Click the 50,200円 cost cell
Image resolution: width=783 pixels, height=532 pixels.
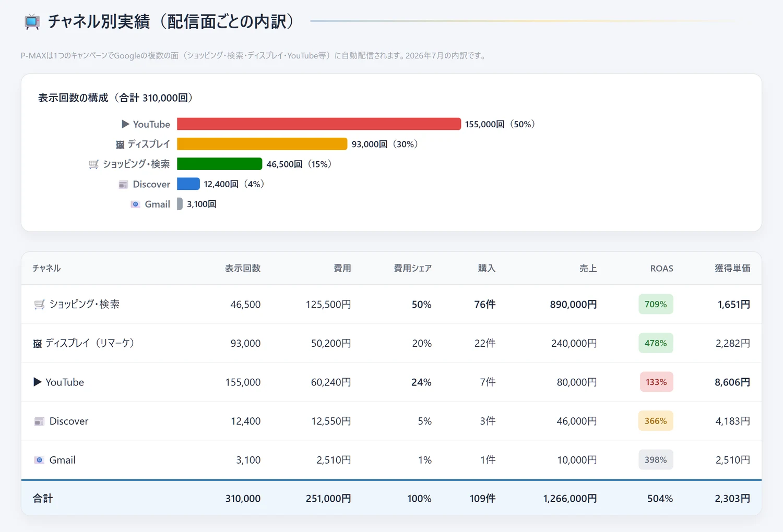[x=331, y=344]
